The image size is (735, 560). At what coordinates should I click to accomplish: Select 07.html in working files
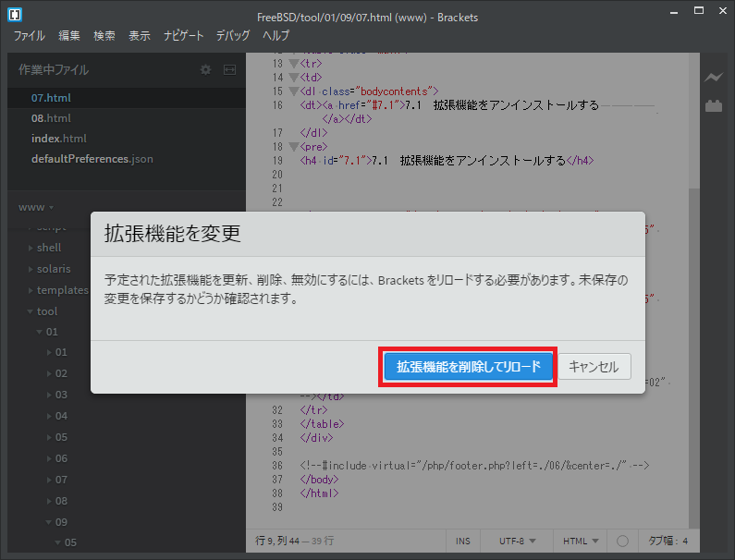(x=51, y=98)
